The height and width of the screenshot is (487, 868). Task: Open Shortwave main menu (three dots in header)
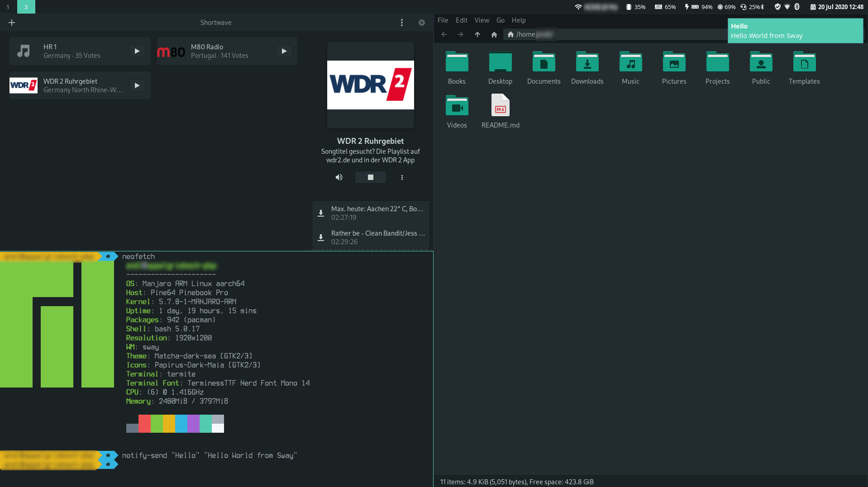click(x=402, y=23)
